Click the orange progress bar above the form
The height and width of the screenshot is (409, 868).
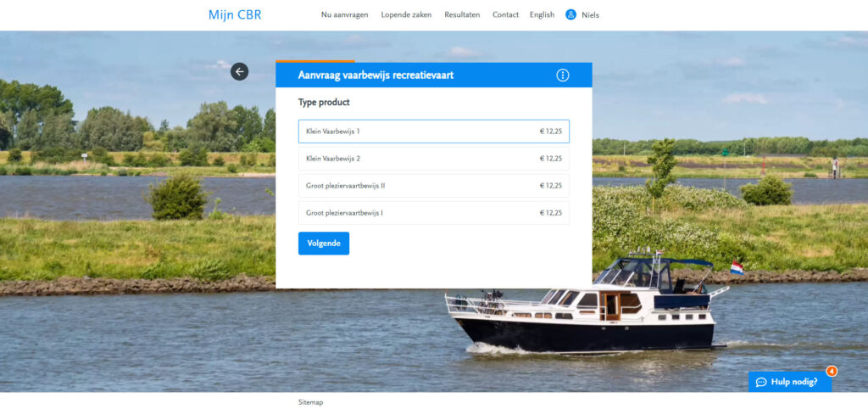315,61
